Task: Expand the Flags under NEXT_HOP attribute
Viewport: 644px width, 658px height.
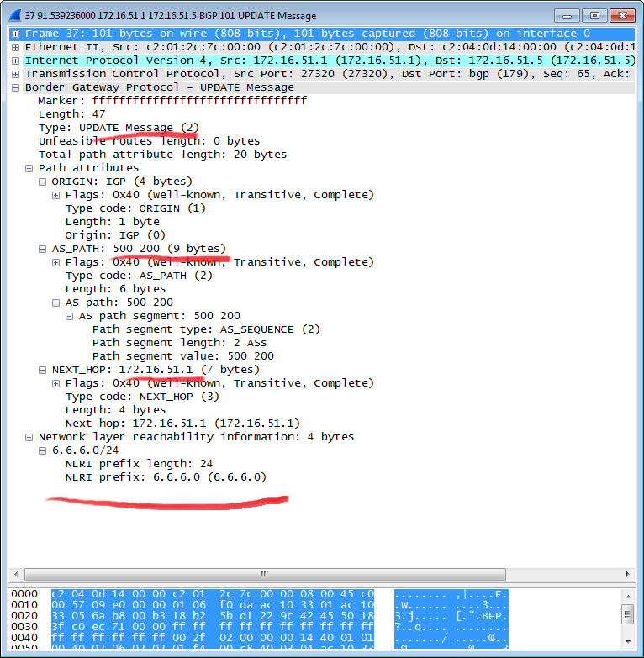Action: tap(56, 383)
